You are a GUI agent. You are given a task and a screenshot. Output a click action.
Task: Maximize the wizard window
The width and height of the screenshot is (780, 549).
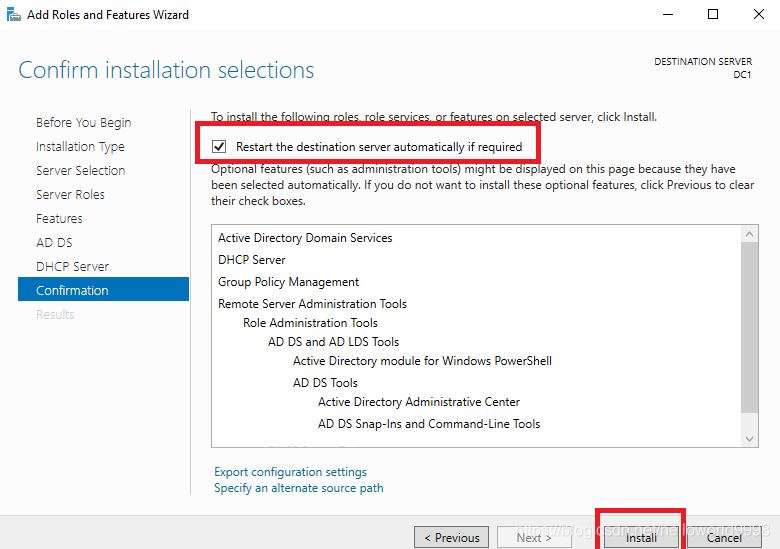coord(712,14)
